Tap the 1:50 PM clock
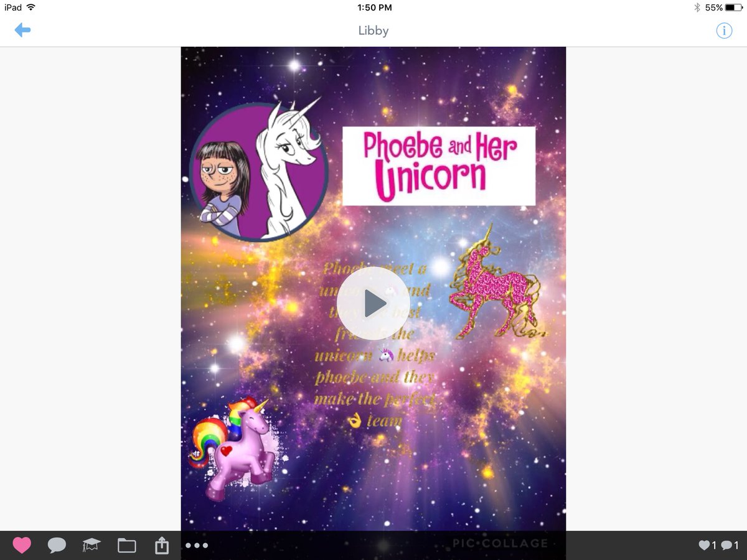Viewport: 747px width, 560px height. click(375, 7)
